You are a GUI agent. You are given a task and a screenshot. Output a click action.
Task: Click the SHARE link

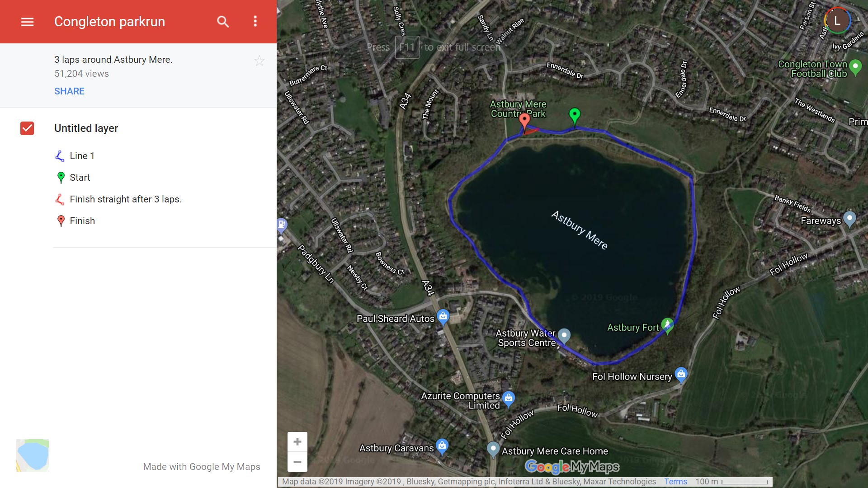[69, 91]
